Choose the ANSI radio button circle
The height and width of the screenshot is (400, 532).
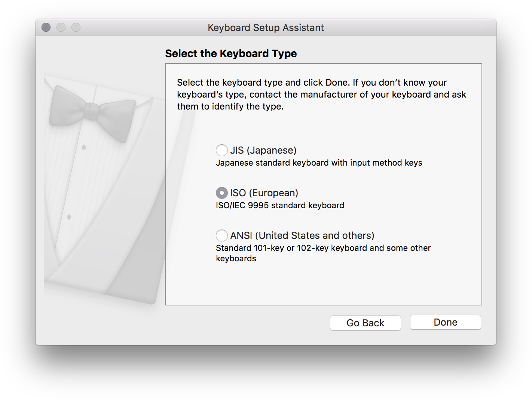(222, 236)
